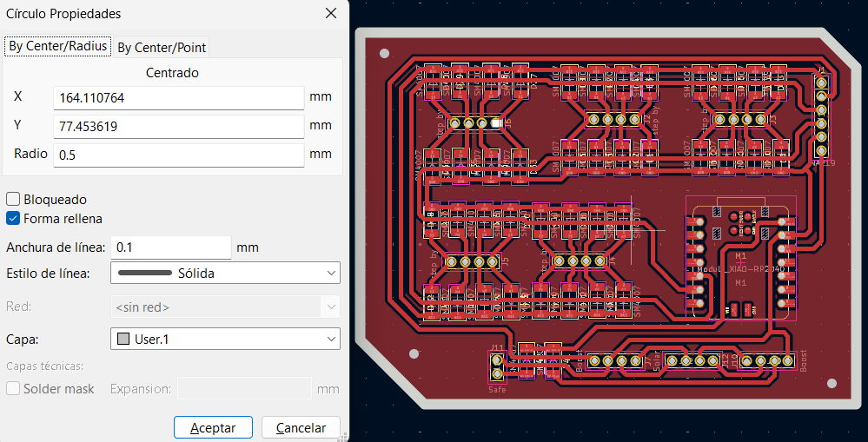Click the Modul_XIAO-RP2040 module on the PCB
Screen dimensions: 868x442
740,257
